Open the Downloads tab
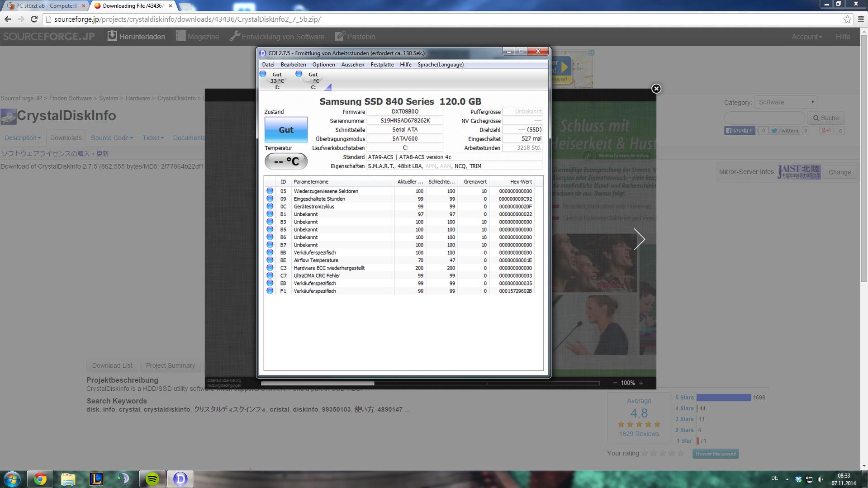Image resolution: width=868 pixels, height=488 pixels. pyautogui.click(x=66, y=138)
